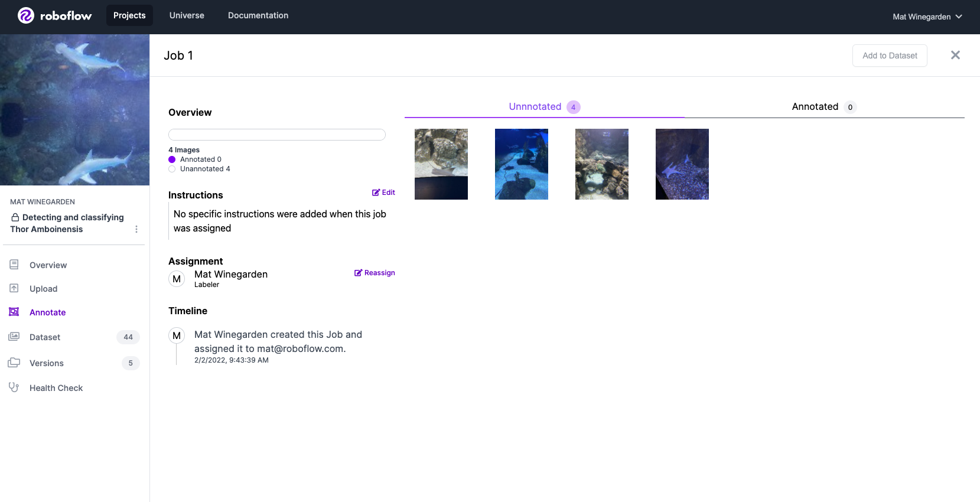Click the Edit instructions pencil icon
Image resolution: width=980 pixels, height=502 pixels.
(376, 193)
